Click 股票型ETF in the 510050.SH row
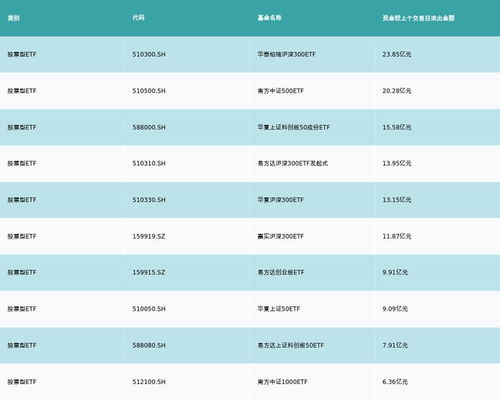This screenshot has height=400, width=500. coord(22,309)
